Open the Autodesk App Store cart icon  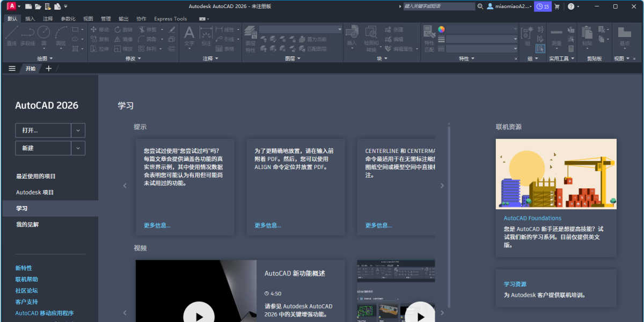coord(557,6)
